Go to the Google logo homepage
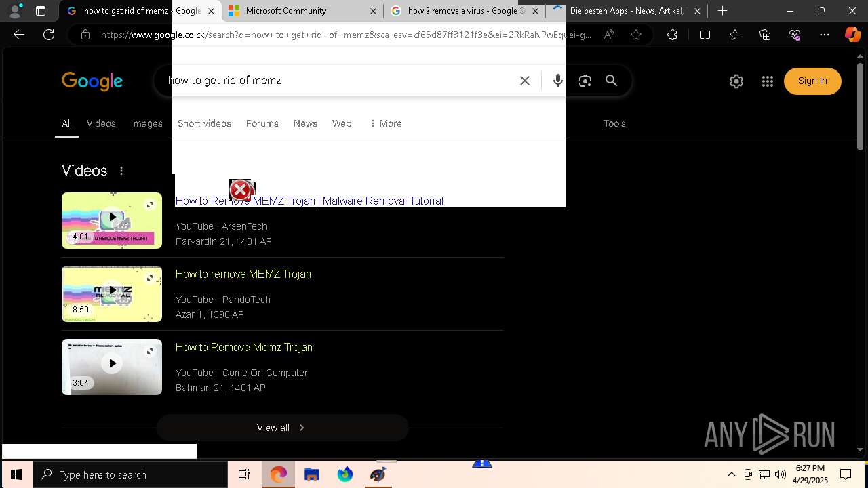The image size is (868, 488). pos(92,81)
